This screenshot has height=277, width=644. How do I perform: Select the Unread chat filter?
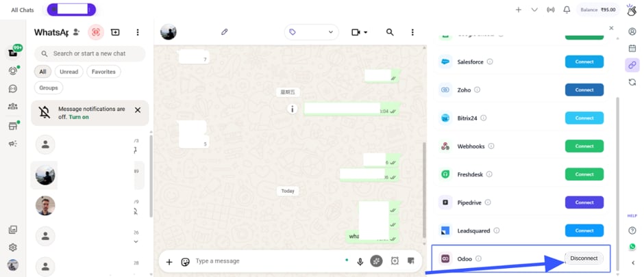point(69,72)
